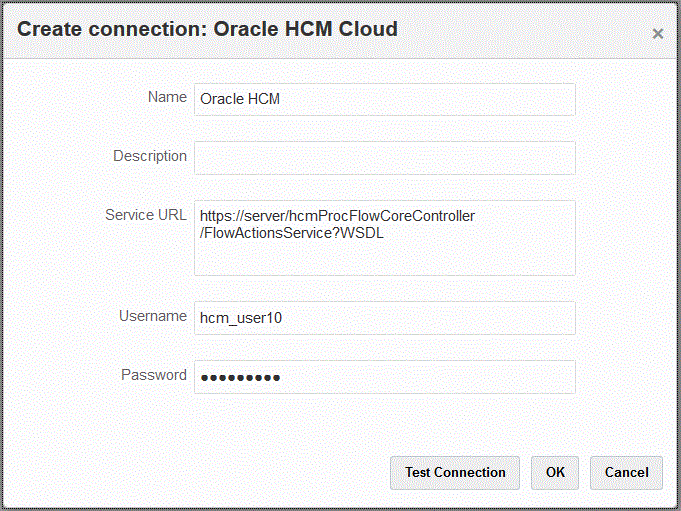The height and width of the screenshot is (511, 681).
Task: Click into the empty Description field
Action: pyautogui.click(x=384, y=158)
